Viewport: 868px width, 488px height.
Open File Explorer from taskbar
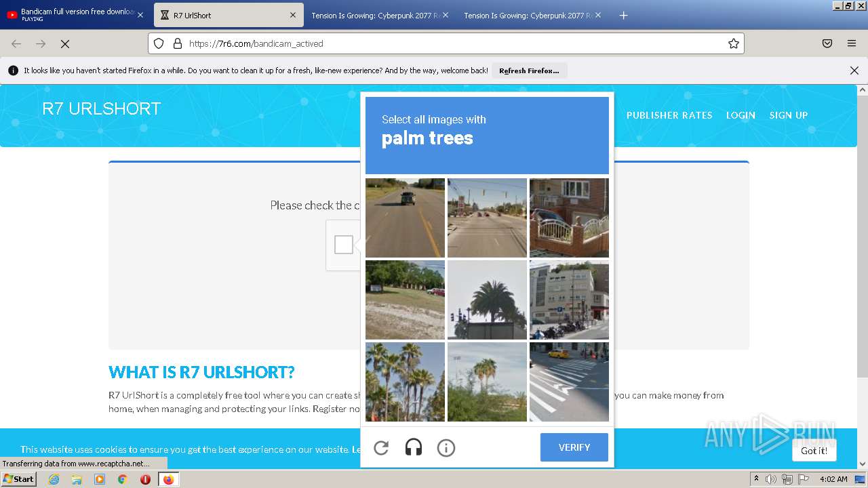(x=77, y=479)
